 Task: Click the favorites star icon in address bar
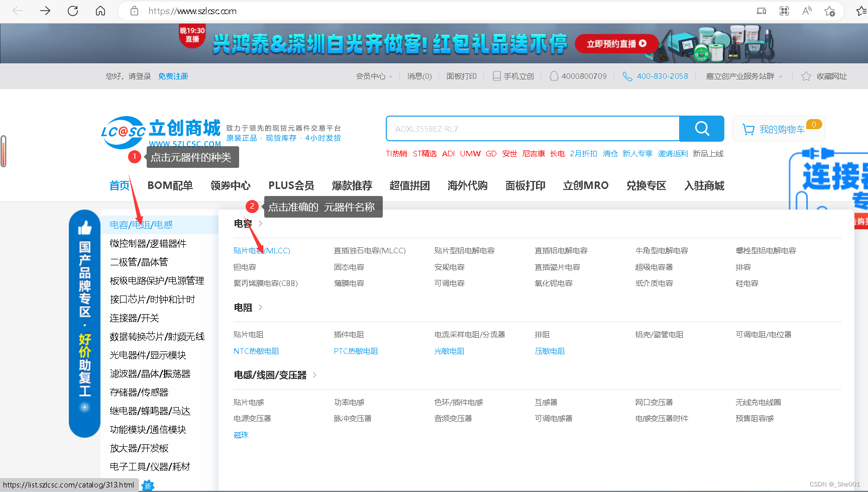tap(829, 11)
